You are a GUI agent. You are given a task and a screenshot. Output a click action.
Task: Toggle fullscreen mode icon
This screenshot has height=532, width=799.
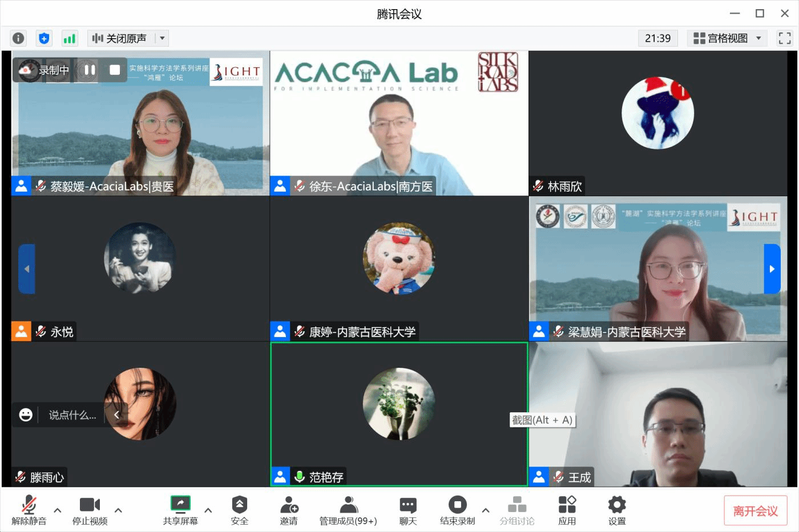coord(785,38)
